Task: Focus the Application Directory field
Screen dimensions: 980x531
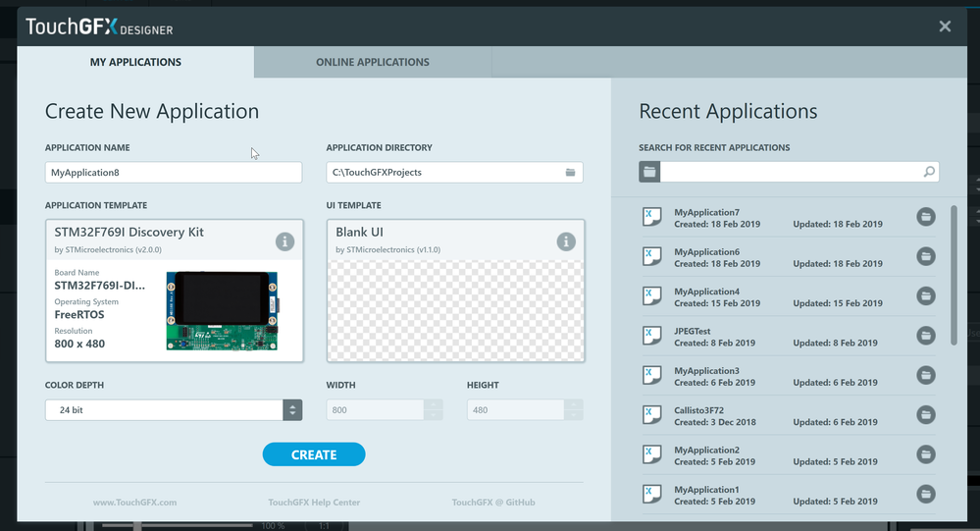Action: click(454, 173)
